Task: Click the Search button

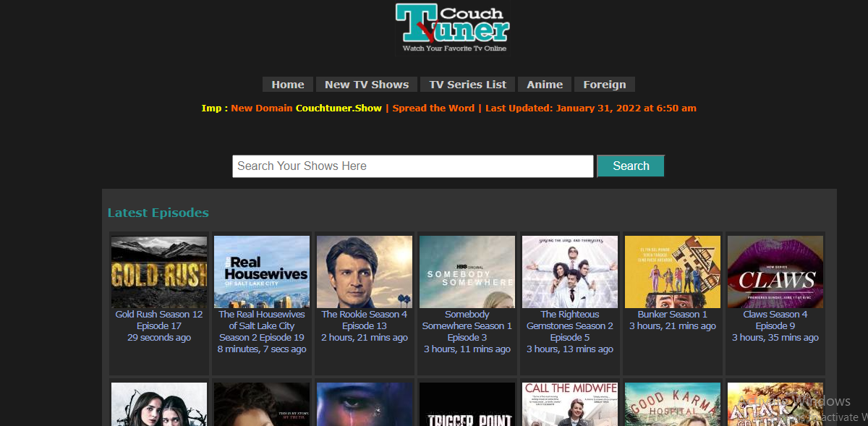Action: (x=630, y=166)
